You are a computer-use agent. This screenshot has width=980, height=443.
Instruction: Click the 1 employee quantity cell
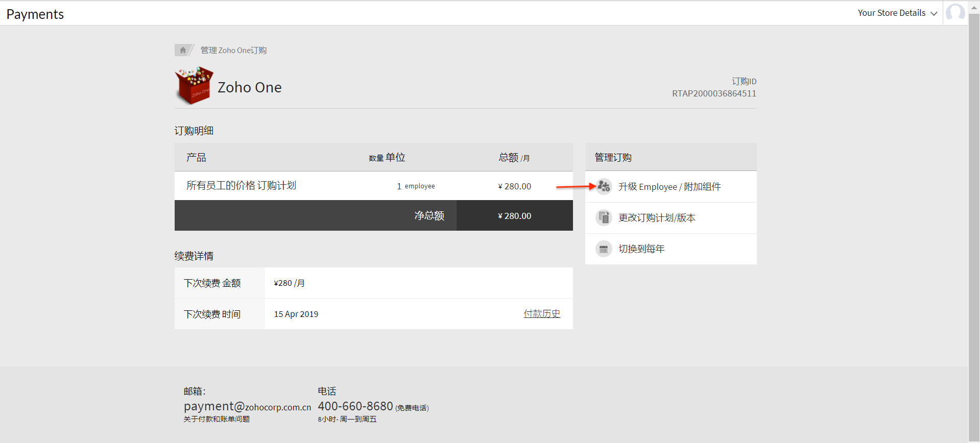click(416, 186)
